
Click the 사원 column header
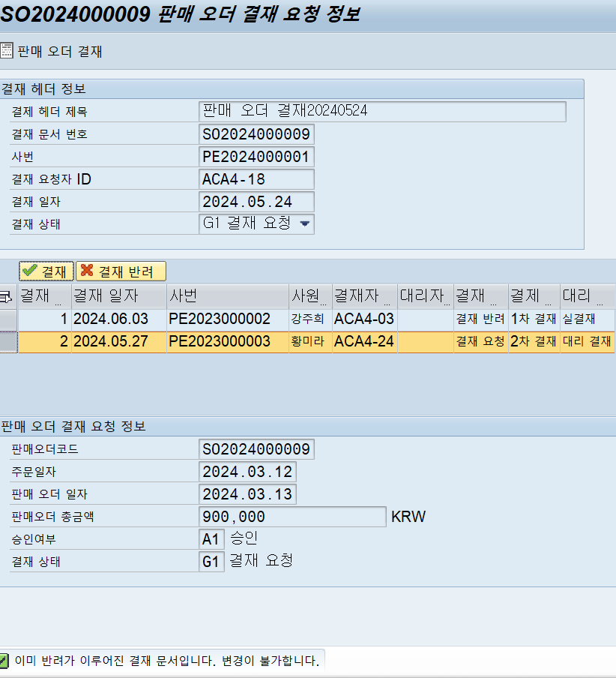[x=310, y=296]
